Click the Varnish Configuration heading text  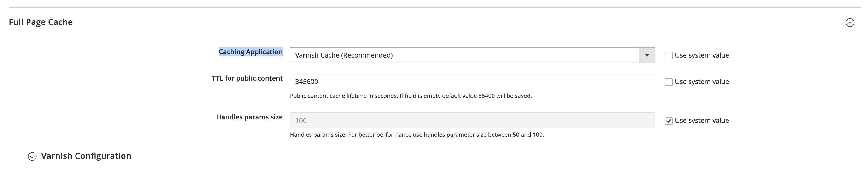86,156
